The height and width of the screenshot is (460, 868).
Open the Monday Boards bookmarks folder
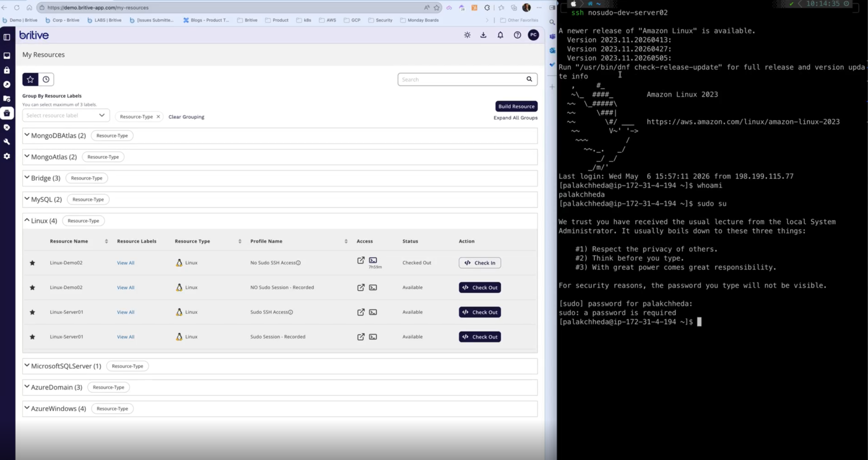419,20
